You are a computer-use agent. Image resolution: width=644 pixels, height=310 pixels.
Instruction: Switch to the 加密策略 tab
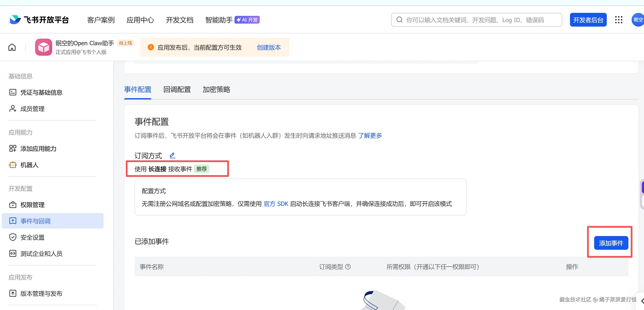(216, 89)
